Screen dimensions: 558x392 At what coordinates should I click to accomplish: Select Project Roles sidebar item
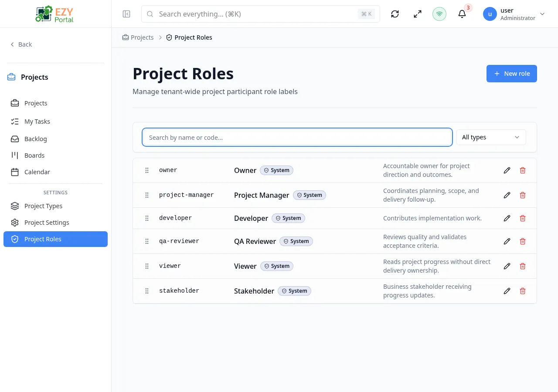coord(55,239)
